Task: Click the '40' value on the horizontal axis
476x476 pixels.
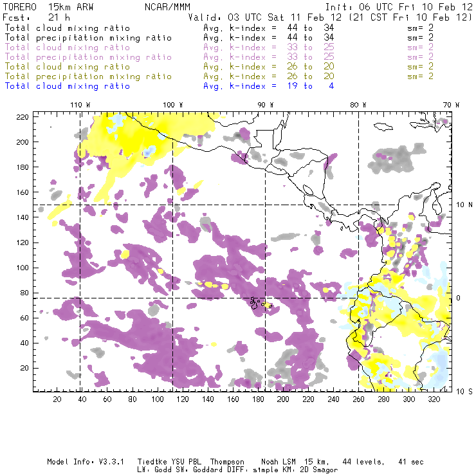Action: pos(82,399)
